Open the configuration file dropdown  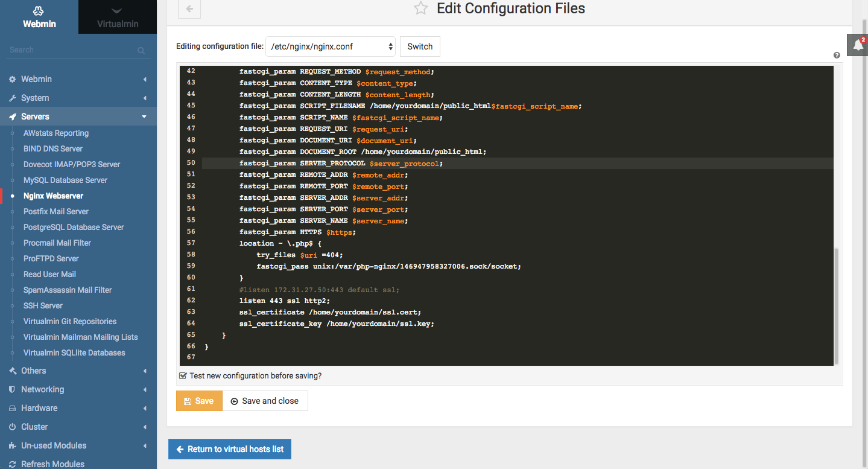[x=331, y=46]
